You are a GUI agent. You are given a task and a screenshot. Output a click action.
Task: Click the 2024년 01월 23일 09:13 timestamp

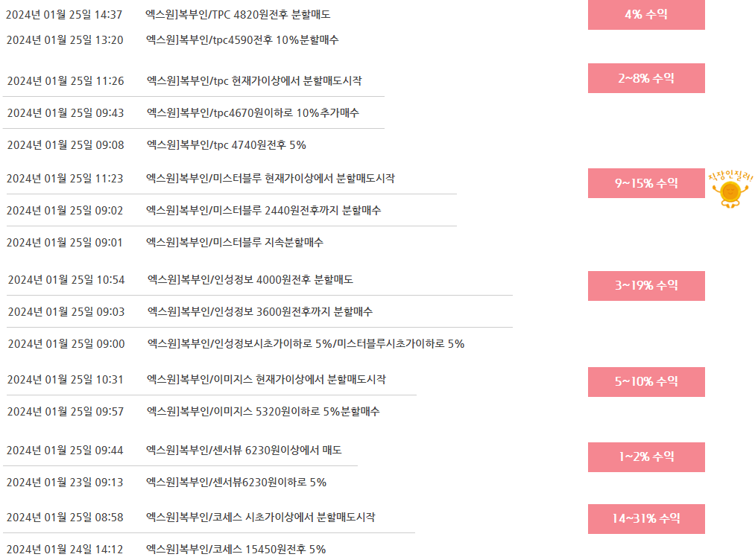65,483
